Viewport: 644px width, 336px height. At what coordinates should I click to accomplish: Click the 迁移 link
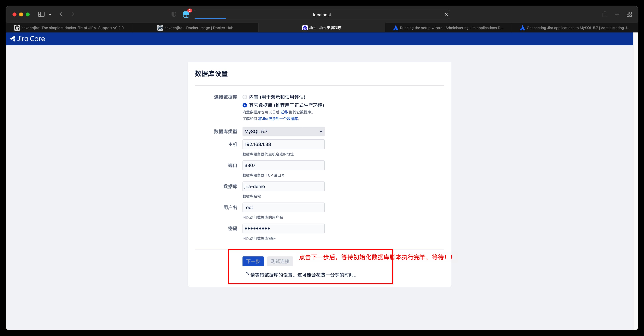tap(284, 112)
